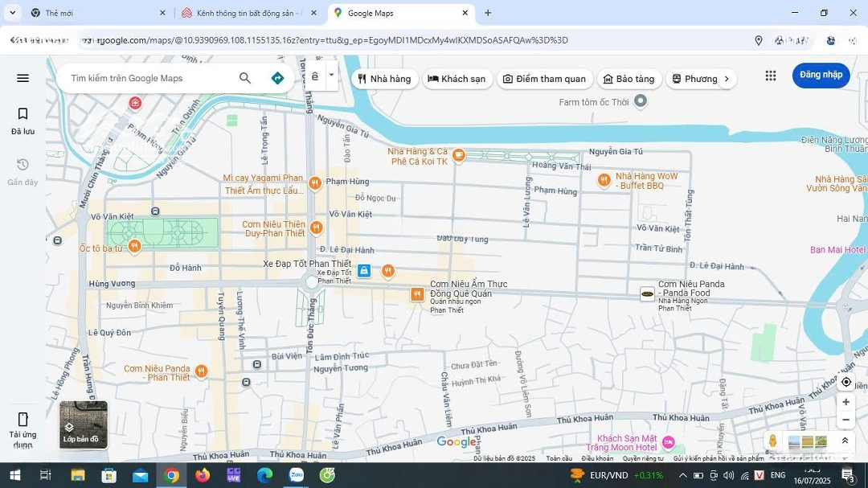Zoom out the map with minus button
The height and width of the screenshot is (488, 868).
[845, 420]
